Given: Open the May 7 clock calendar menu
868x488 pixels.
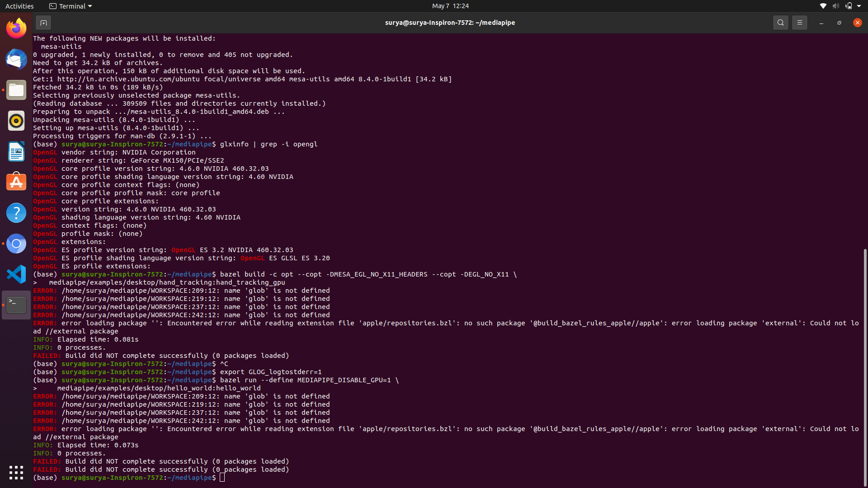Looking at the screenshot, I should [450, 6].
